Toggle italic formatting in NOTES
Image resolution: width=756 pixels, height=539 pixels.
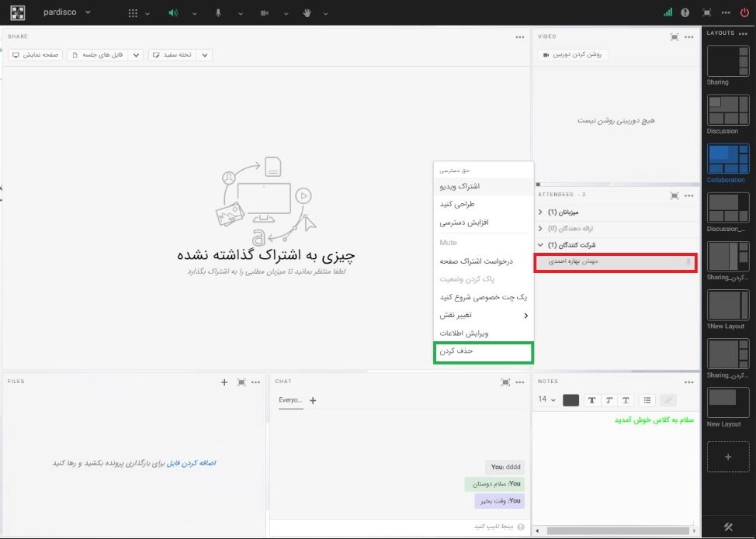609,400
